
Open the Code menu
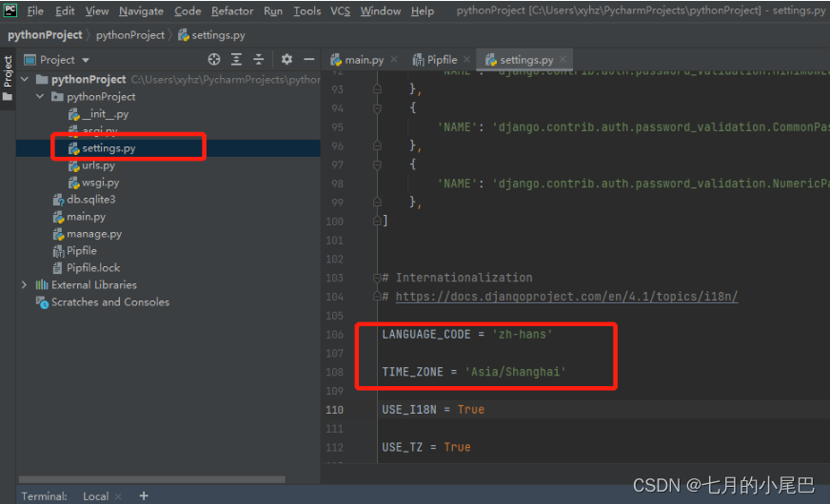coord(188,10)
